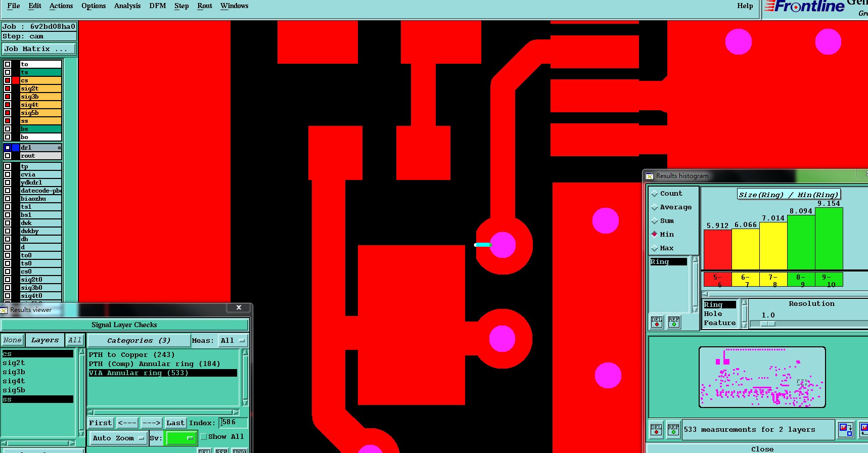
Task: Select sig3b in Results viewer layers list
Action: point(38,372)
